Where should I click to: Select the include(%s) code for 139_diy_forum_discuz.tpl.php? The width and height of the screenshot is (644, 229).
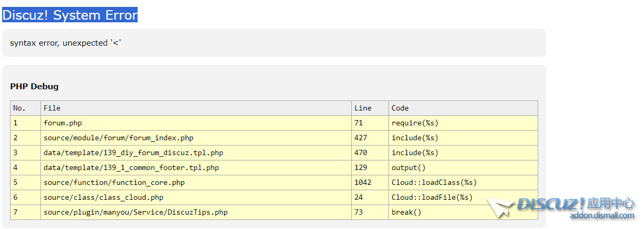point(463,152)
